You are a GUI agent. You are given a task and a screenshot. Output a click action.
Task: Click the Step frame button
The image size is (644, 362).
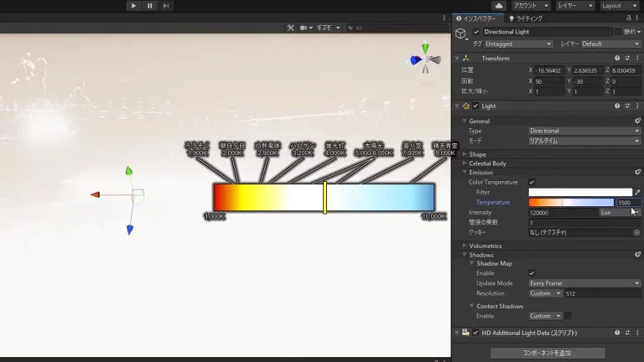(165, 6)
